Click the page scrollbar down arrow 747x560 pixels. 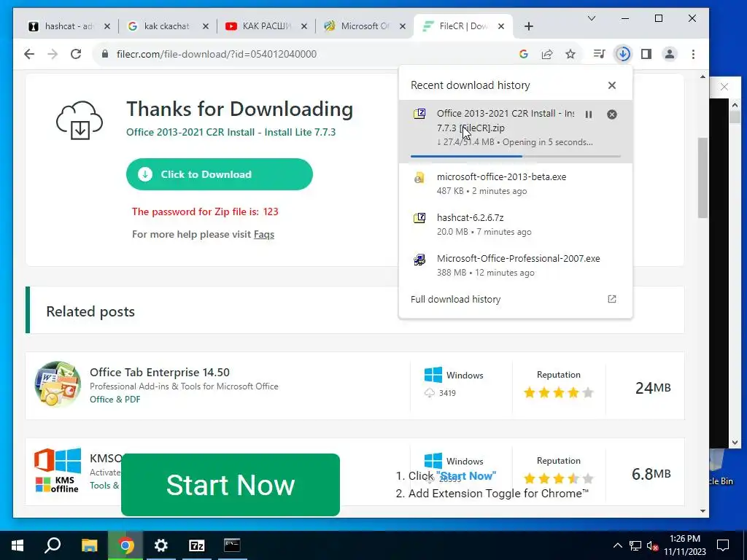tap(703, 511)
